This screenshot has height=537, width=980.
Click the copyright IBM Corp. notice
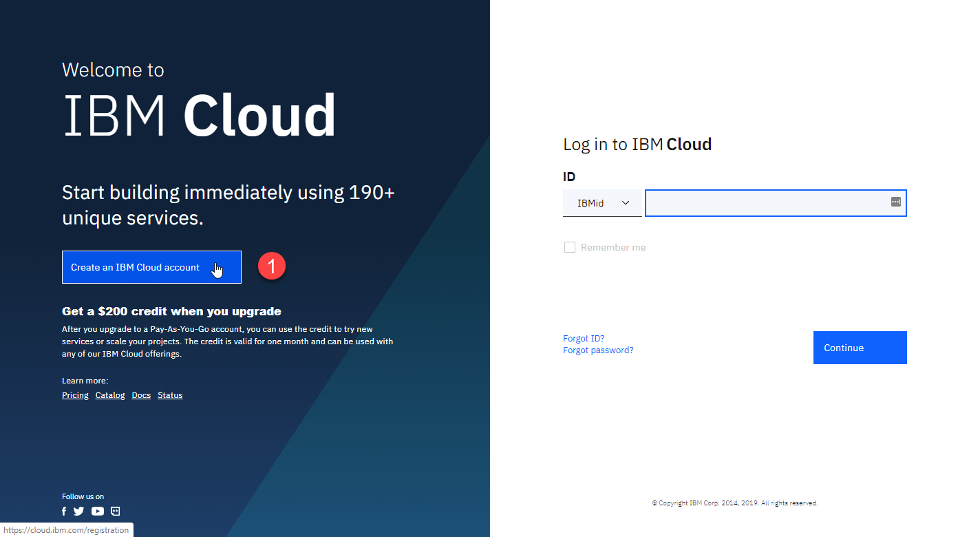click(734, 503)
